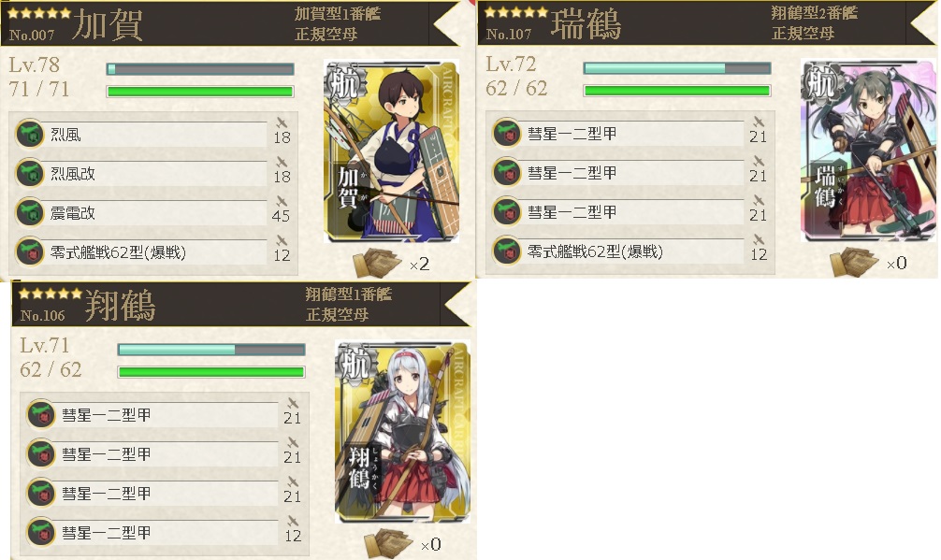
Task: Click the fighter icon beside 烈風
Action: point(29,134)
